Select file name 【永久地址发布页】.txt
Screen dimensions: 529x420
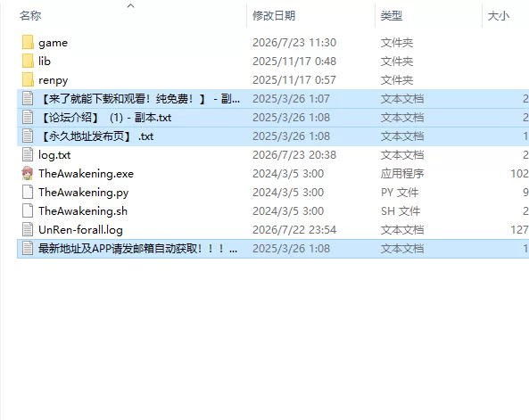(95, 136)
